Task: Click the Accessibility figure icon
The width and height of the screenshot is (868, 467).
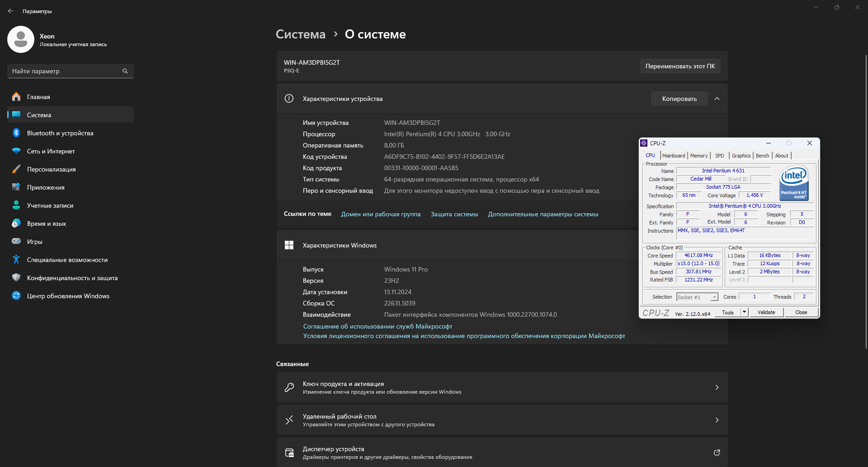Action: 16,260
